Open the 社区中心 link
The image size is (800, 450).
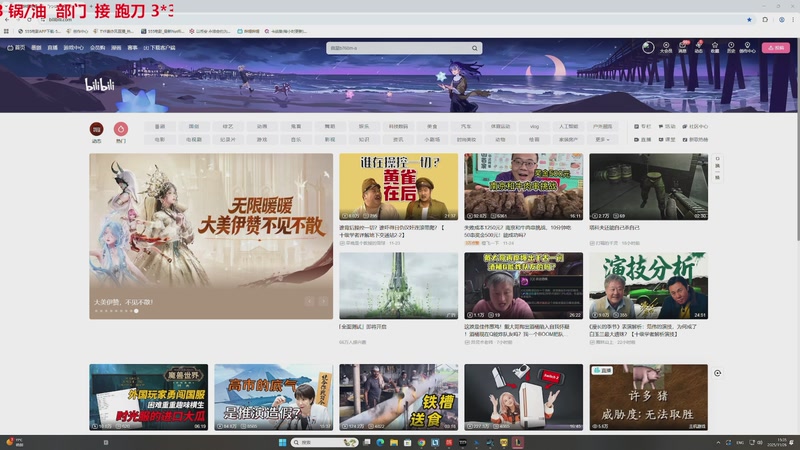[x=695, y=126]
